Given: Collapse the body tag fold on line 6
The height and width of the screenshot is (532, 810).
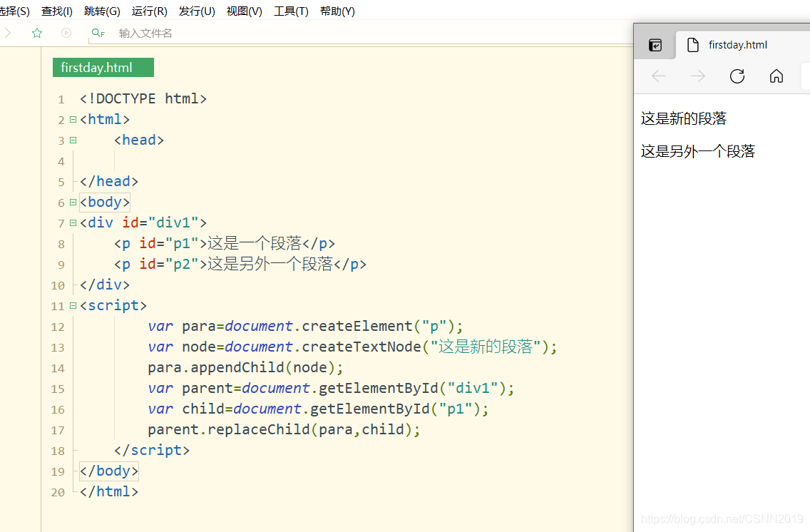Looking at the screenshot, I should pos(73,202).
